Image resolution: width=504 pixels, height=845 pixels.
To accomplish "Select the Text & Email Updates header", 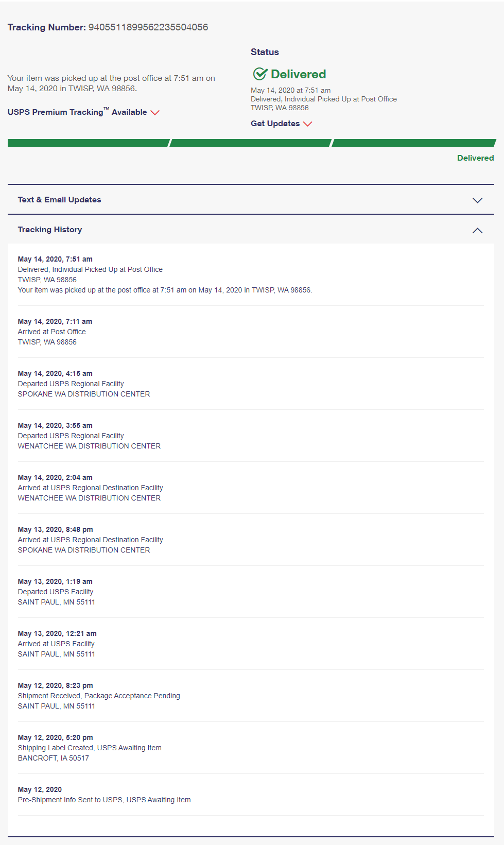I will coord(251,200).
